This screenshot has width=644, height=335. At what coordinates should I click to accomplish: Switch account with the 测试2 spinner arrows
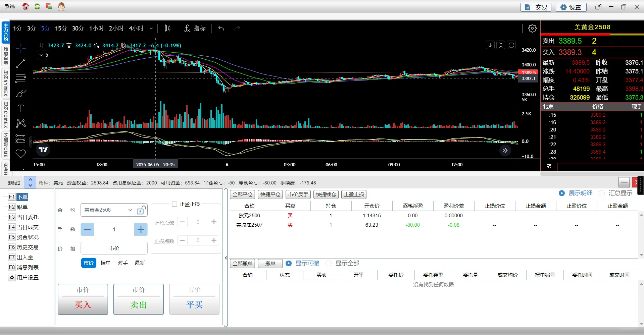point(30,182)
